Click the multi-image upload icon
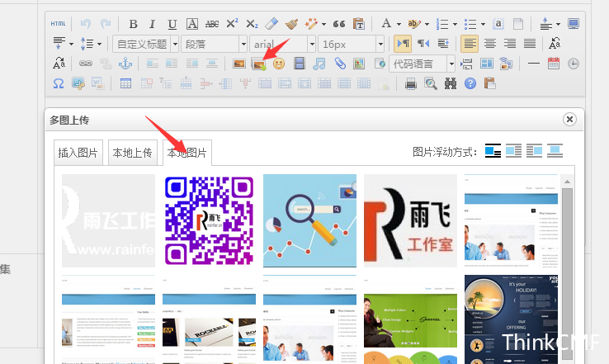 (258, 64)
